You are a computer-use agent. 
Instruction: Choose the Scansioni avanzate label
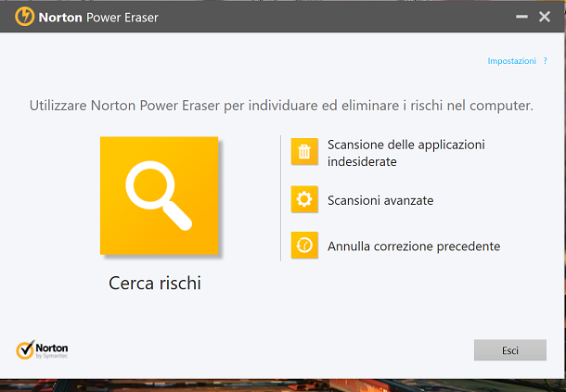point(380,200)
